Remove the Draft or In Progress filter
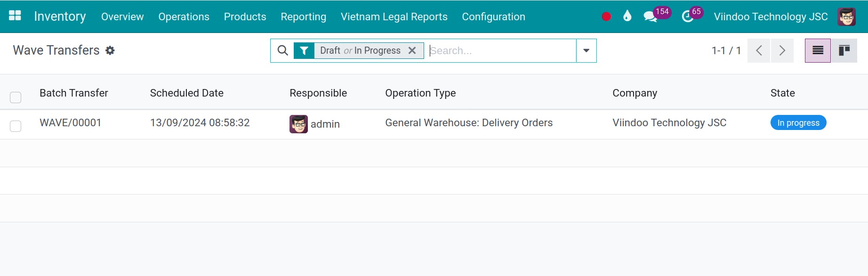Viewport: 868px width, 276px height. (x=412, y=50)
